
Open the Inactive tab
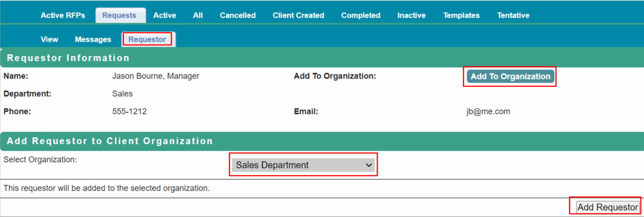click(x=411, y=15)
